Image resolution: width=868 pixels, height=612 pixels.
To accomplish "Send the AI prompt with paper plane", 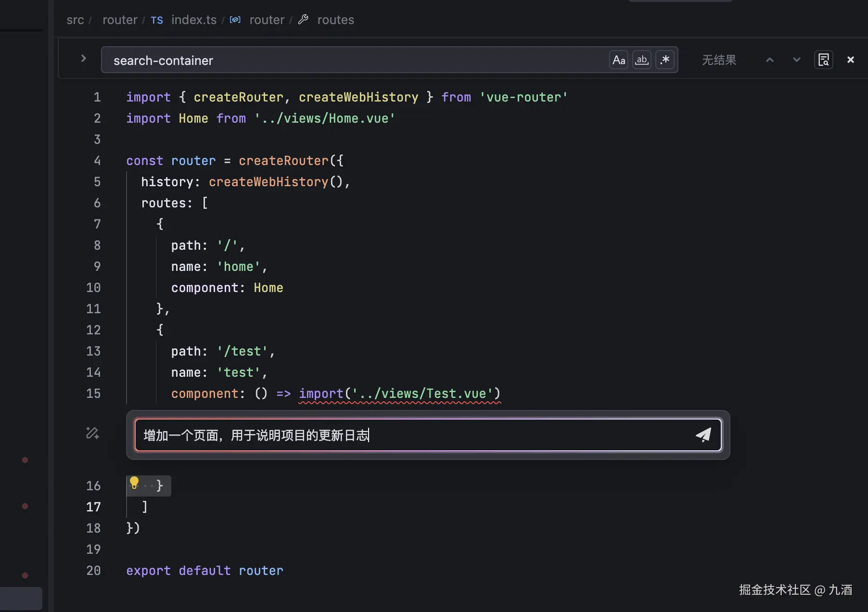I will tap(703, 435).
